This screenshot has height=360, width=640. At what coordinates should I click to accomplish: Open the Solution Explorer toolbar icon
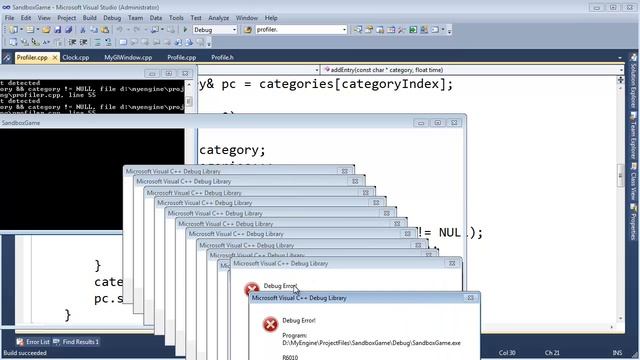pos(358,30)
